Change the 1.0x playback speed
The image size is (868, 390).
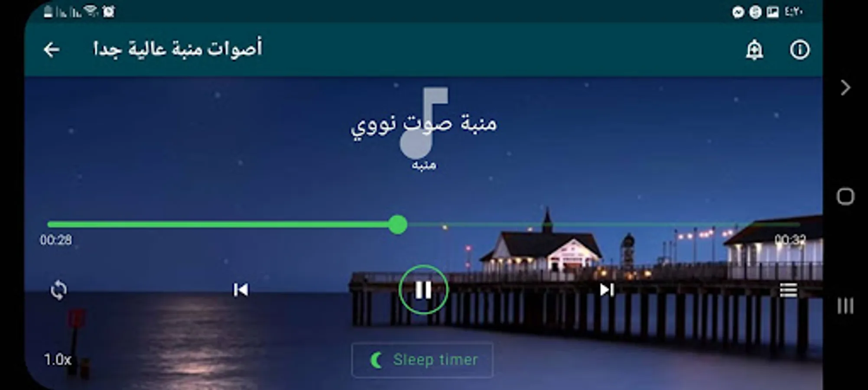58,359
